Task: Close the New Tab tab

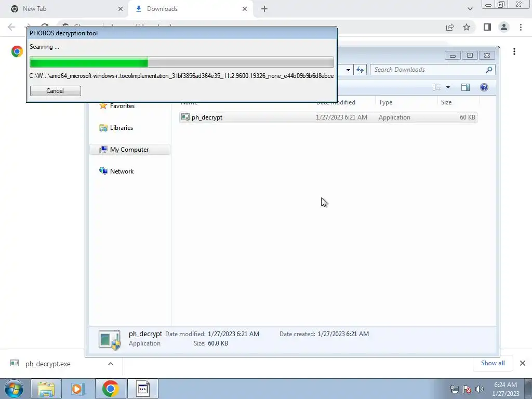Action: click(121, 9)
